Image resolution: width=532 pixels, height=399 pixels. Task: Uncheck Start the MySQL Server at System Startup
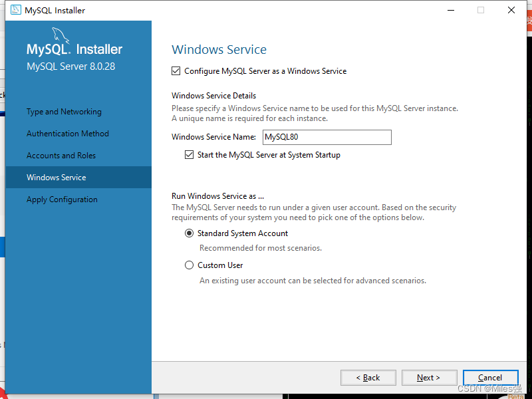click(189, 155)
